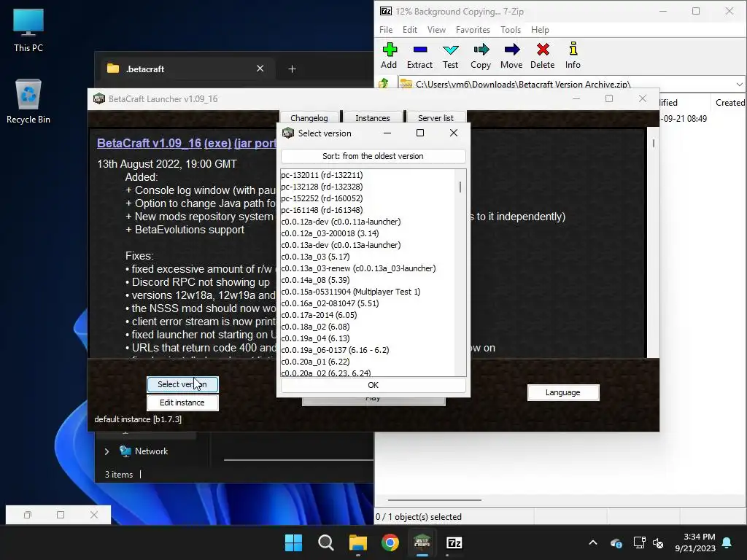Open This PC desktop icon
The height and width of the screenshot is (560, 747).
point(28,30)
